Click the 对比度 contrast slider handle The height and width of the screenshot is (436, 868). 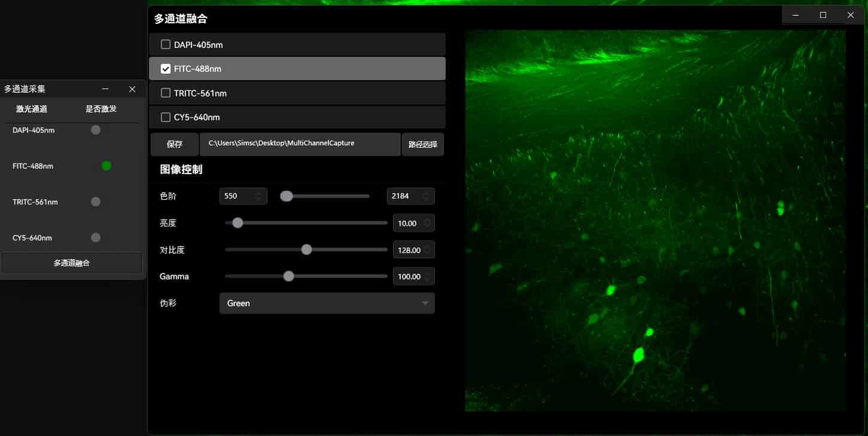tap(307, 249)
